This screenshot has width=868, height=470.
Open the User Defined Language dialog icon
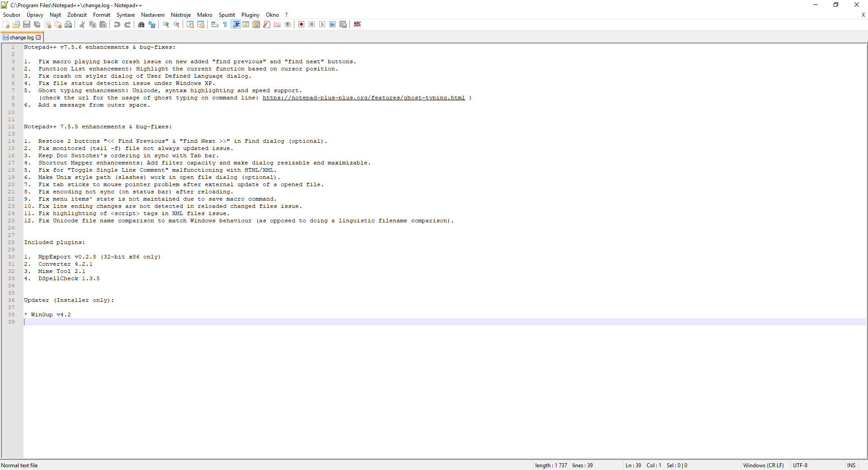[x=246, y=24]
